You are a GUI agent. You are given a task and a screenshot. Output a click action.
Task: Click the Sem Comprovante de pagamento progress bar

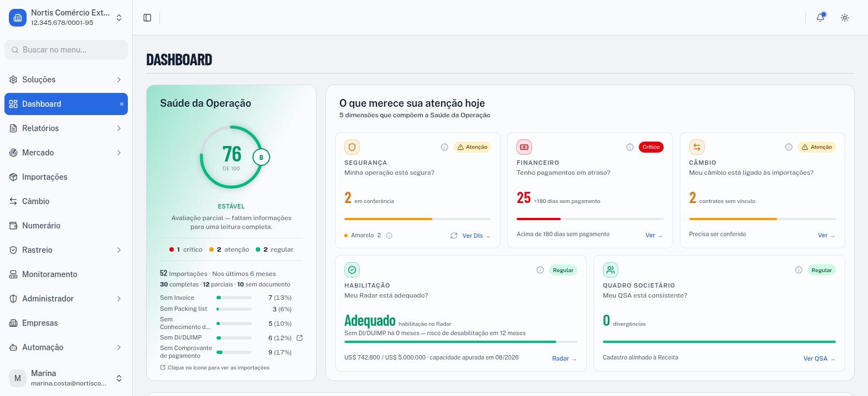tap(234, 352)
